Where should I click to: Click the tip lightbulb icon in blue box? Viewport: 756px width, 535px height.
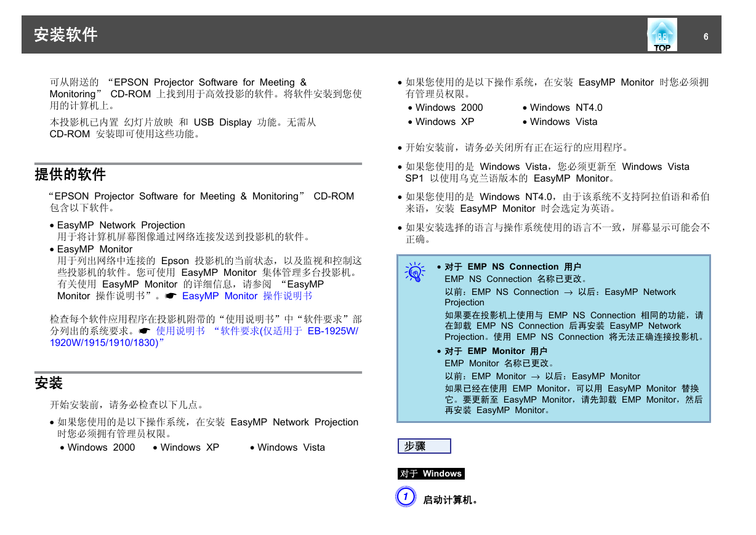click(x=415, y=272)
